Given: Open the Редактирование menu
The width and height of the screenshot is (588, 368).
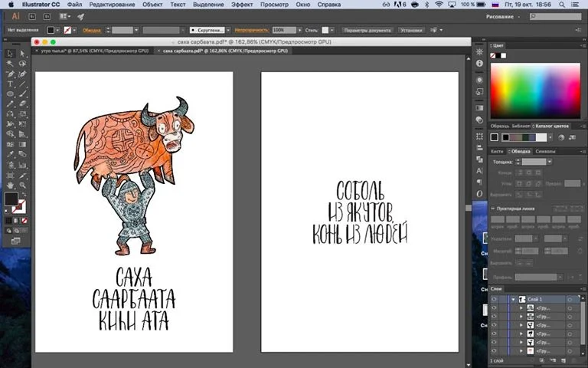Looking at the screenshot, I should pos(112,5).
